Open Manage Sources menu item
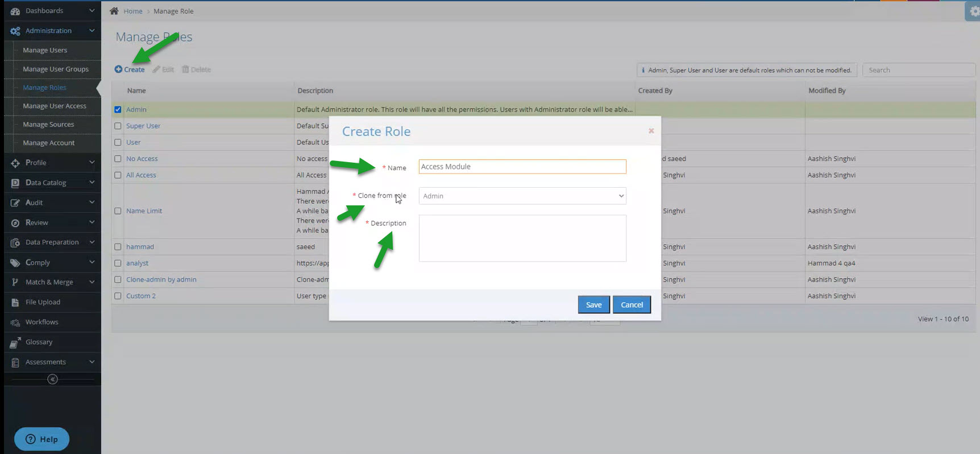Image resolution: width=980 pixels, height=454 pixels. (48, 125)
